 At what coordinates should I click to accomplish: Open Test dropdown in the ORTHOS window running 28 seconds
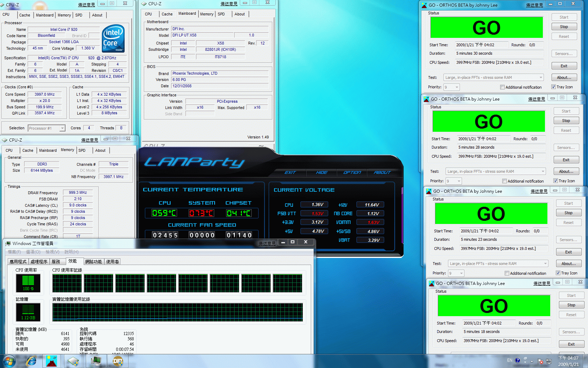click(496, 171)
